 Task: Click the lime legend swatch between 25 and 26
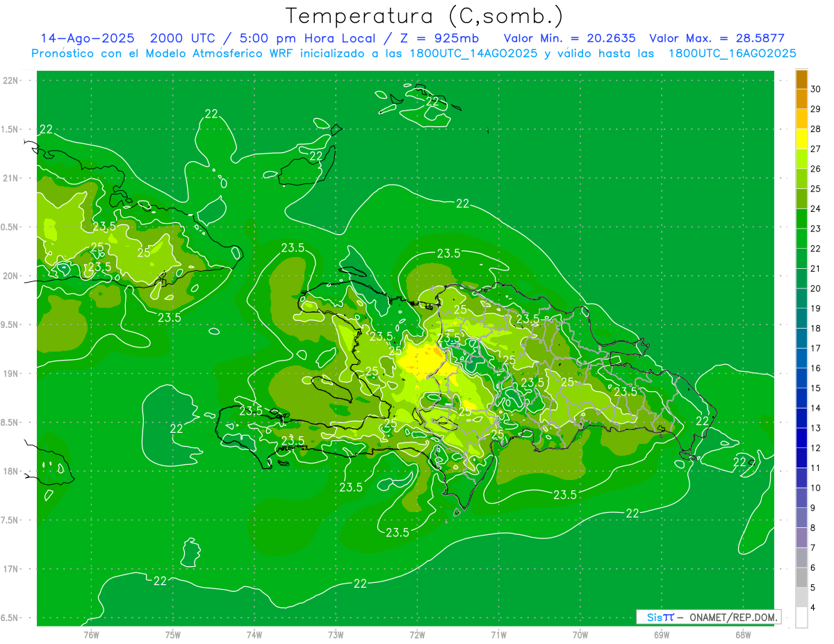point(801,179)
